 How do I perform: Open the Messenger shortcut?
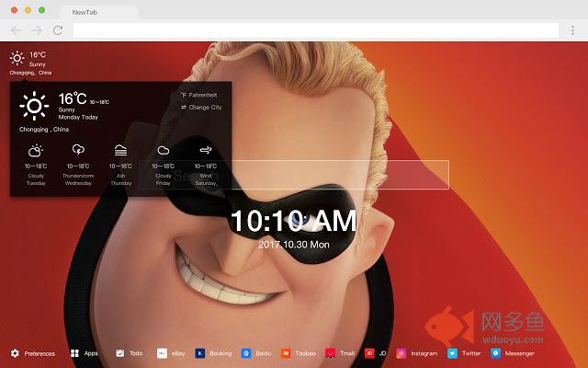495,353
